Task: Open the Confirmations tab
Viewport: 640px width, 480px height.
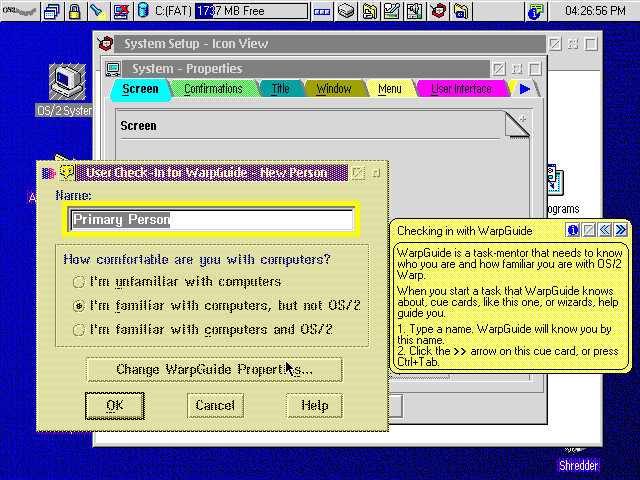Action: (213, 89)
